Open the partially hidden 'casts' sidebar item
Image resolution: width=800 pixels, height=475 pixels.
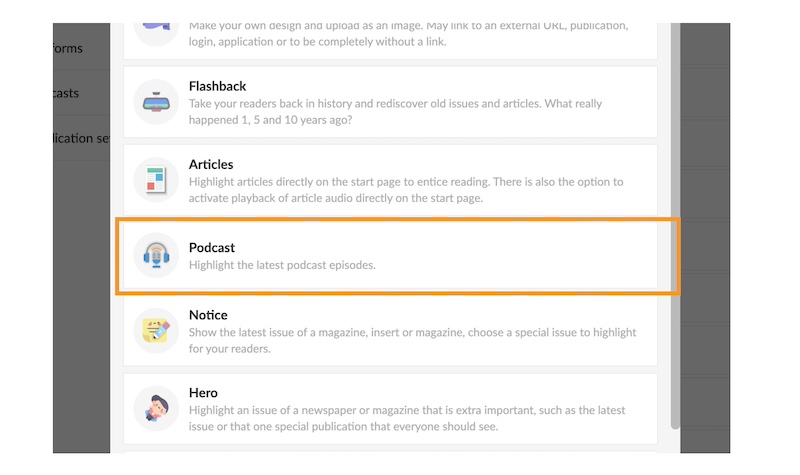coord(66,93)
